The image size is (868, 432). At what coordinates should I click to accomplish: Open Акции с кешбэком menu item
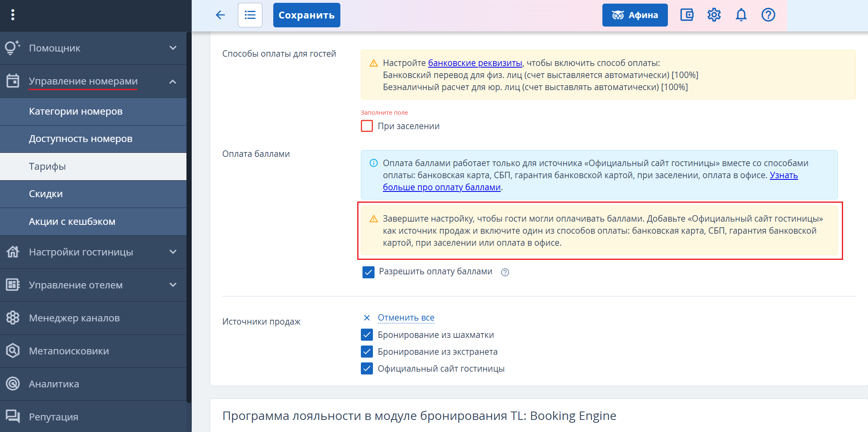(93, 222)
